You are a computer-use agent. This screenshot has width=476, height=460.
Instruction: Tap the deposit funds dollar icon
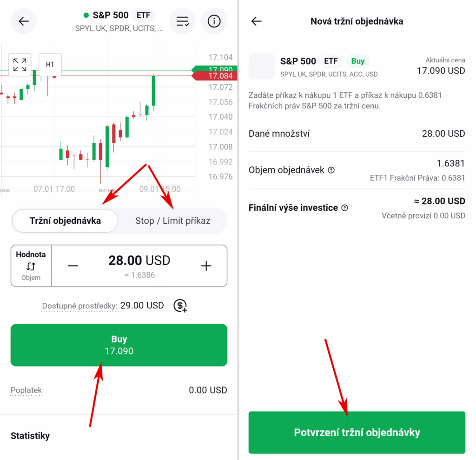(180, 306)
